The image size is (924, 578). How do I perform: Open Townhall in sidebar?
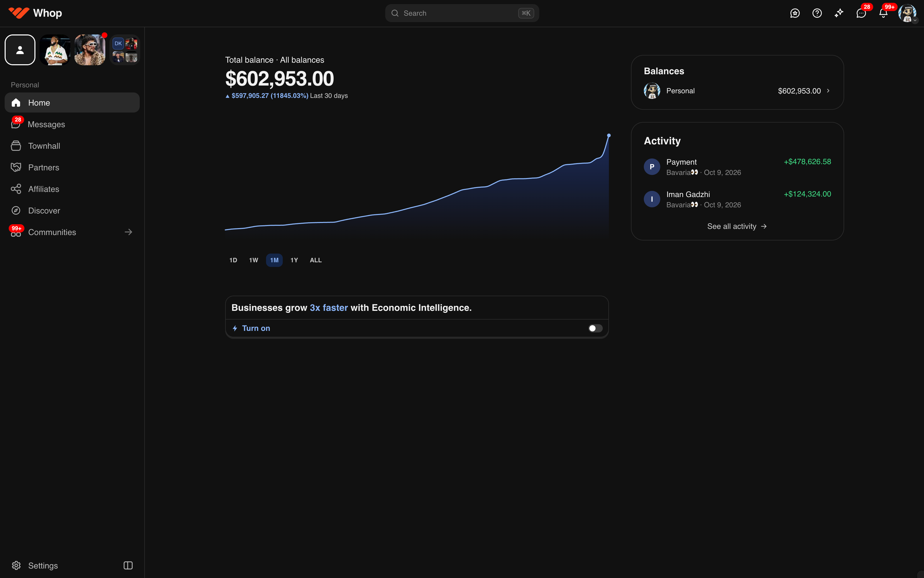point(72,146)
